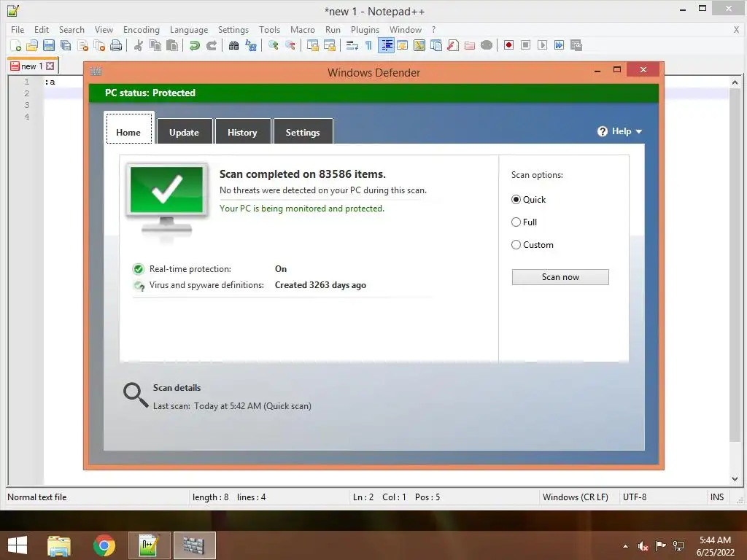The height and width of the screenshot is (560, 747).
Task: Close the new 1 document tab
Action: pos(50,66)
